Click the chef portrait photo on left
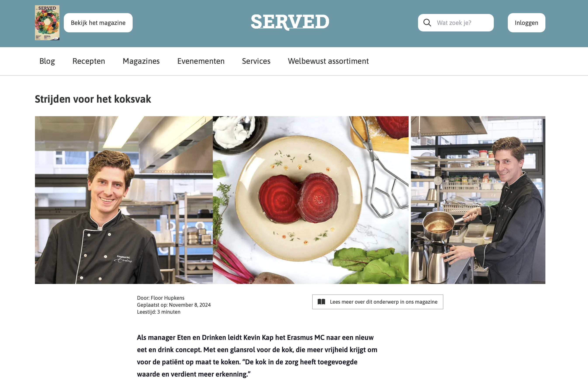 point(124,200)
